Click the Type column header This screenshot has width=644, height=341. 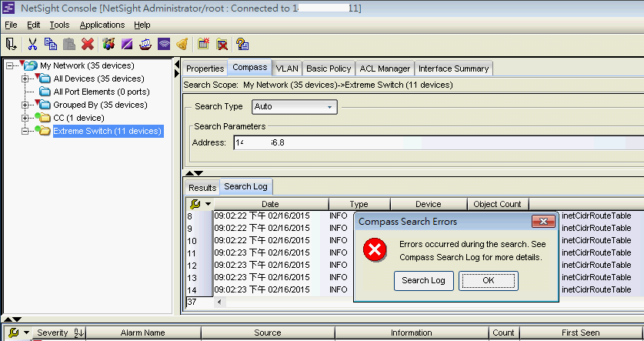359,204
